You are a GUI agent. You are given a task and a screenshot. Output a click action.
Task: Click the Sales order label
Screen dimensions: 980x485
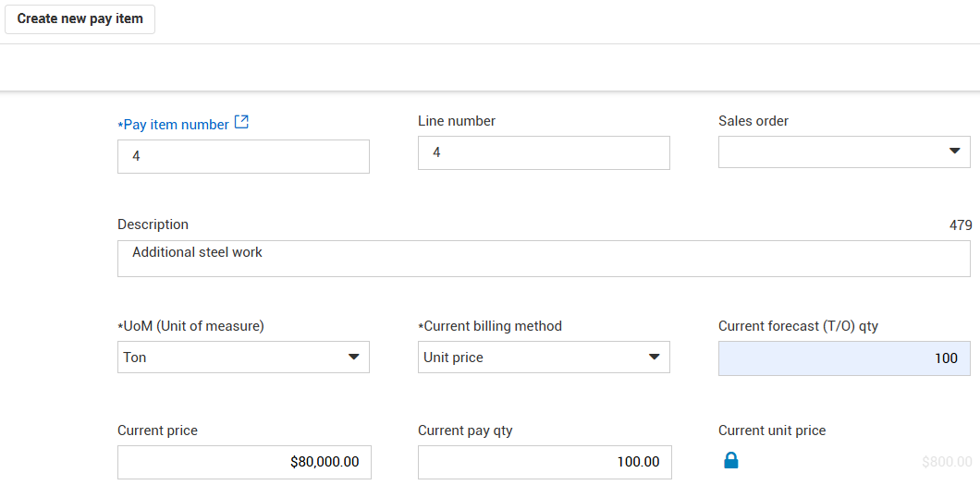pos(753,121)
